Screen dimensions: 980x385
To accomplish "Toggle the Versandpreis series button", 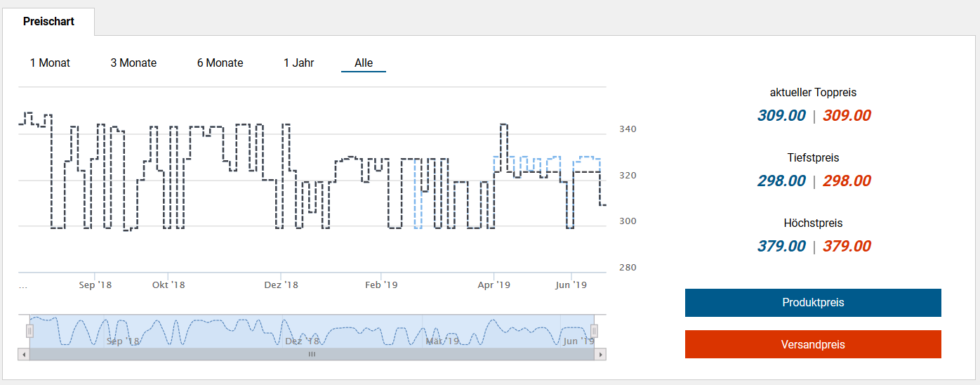I will coord(813,345).
